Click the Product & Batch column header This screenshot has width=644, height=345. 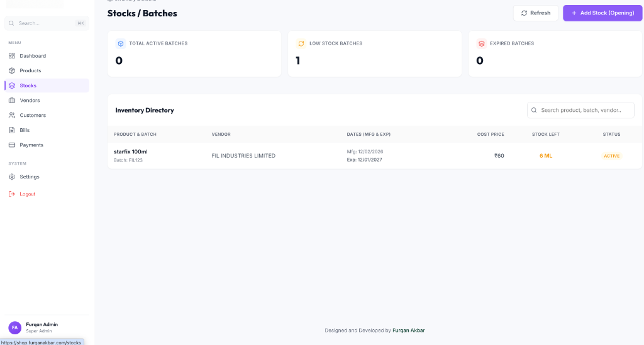pyautogui.click(x=135, y=134)
